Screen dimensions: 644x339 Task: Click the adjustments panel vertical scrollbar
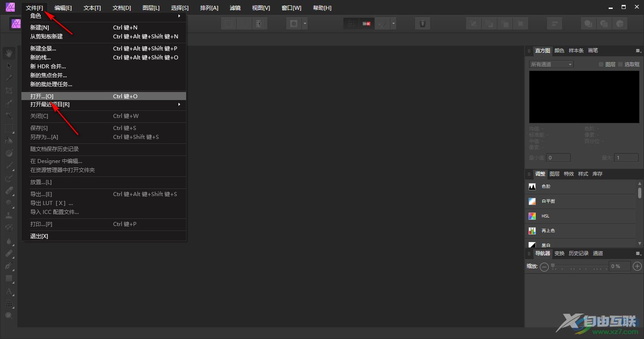point(640,213)
